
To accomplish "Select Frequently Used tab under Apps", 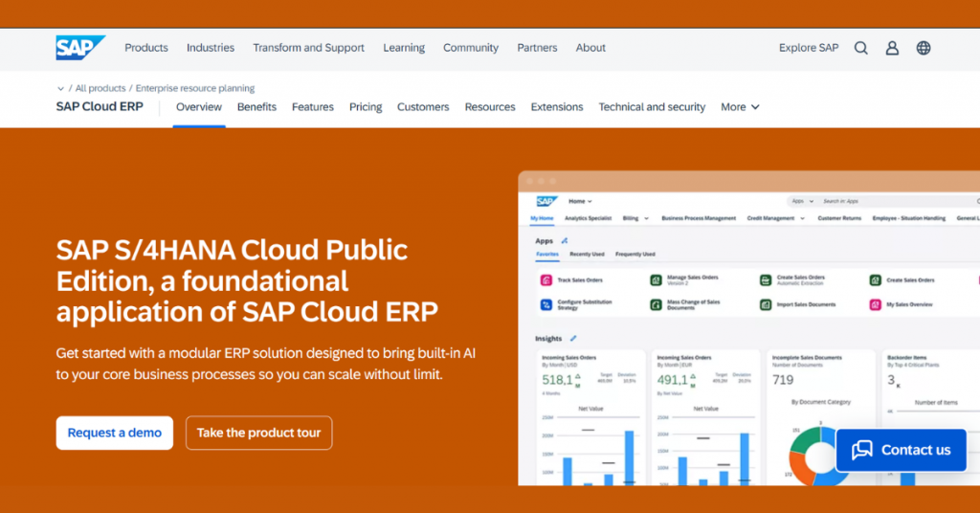I will coord(635,255).
